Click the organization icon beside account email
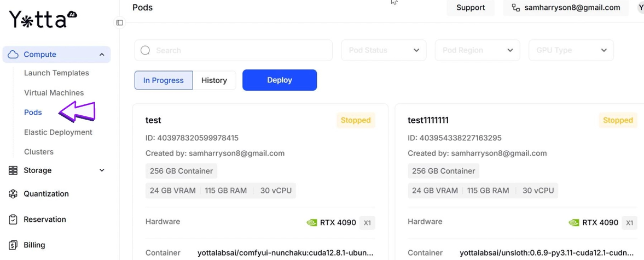This screenshot has height=260, width=644. (515, 8)
